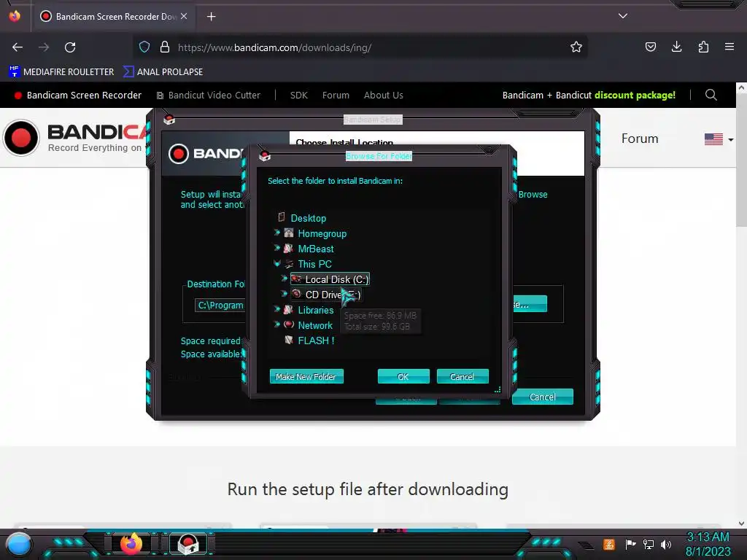Cancel the Bandicam Setup installer

543,397
